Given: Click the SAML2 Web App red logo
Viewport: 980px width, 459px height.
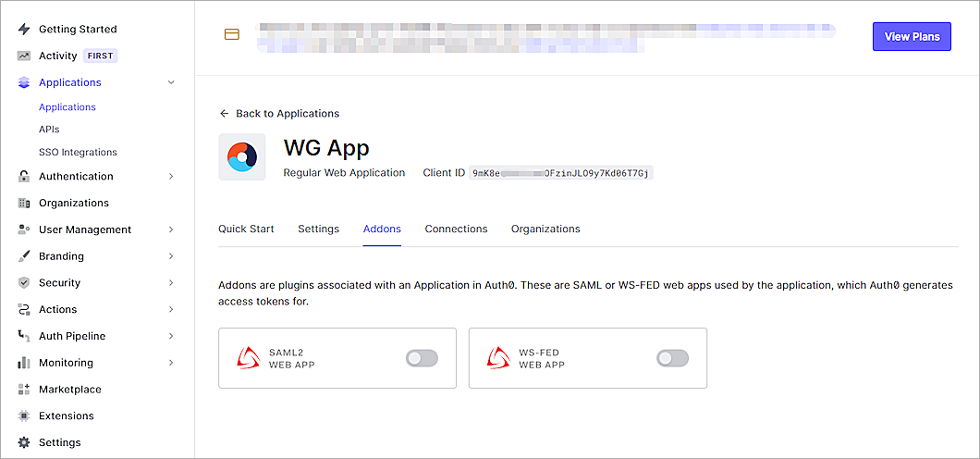Looking at the screenshot, I should [x=249, y=358].
